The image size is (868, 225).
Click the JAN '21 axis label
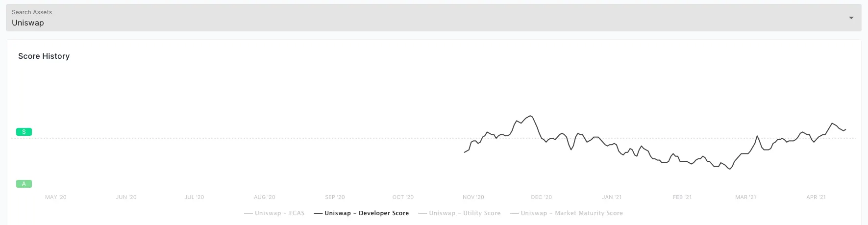point(612,197)
